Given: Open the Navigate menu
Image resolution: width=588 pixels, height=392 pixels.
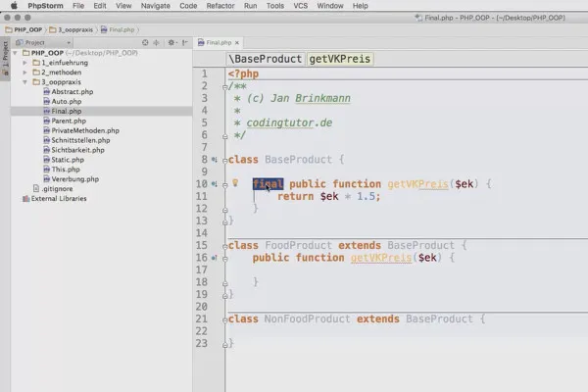Looking at the screenshot, I should tap(155, 6).
